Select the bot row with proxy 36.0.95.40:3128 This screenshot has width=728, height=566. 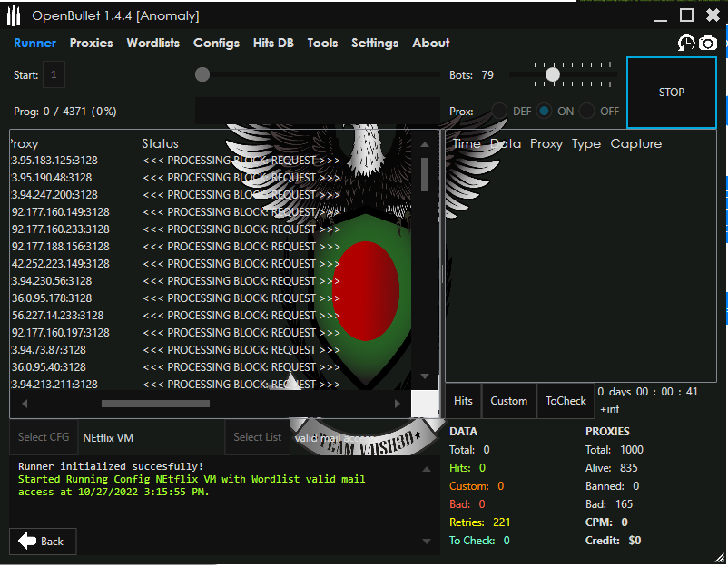point(210,367)
